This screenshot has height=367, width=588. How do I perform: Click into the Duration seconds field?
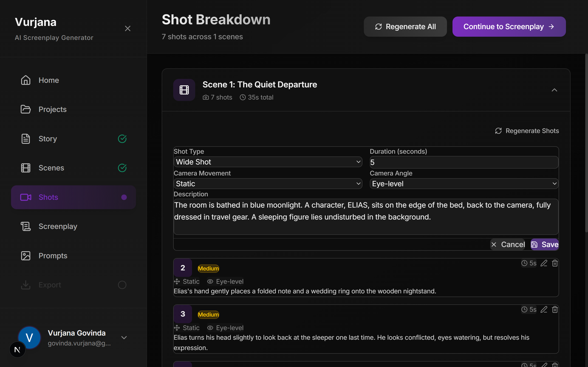pyautogui.click(x=464, y=162)
